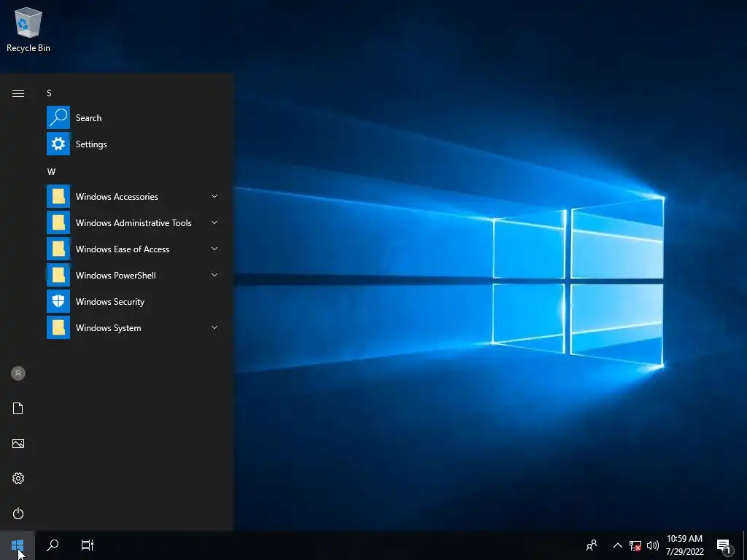
Task: Expand Windows PowerShell chevron
Action: tap(214, 275)
